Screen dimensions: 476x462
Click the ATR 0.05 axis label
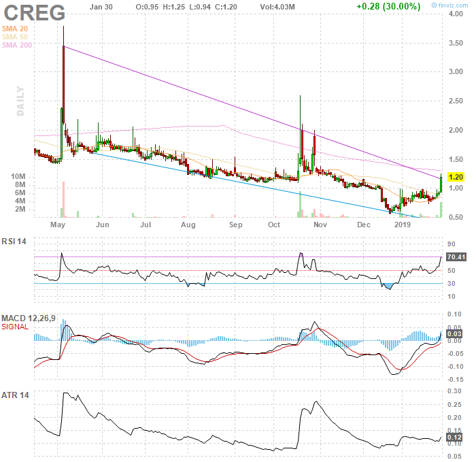pyautogui.click(x=454, y=457)
